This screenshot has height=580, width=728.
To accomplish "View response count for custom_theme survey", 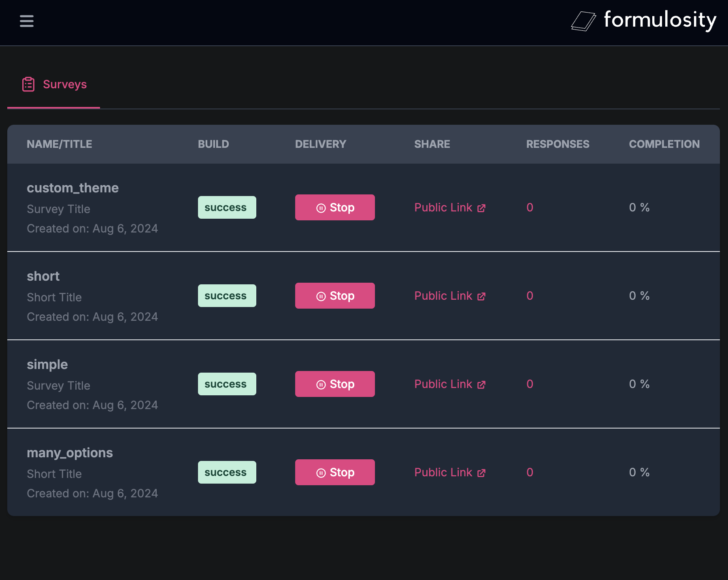I will (530, 207).
